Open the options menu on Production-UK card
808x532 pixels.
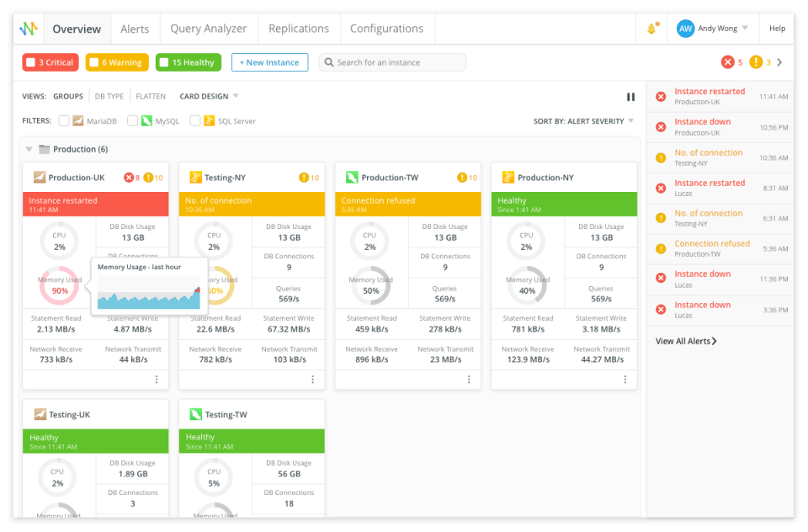(156, 380)
